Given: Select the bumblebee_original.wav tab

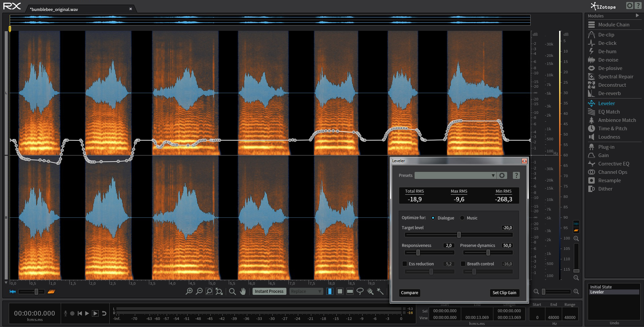Looking at the screenshot, I should tap(54, 9).
